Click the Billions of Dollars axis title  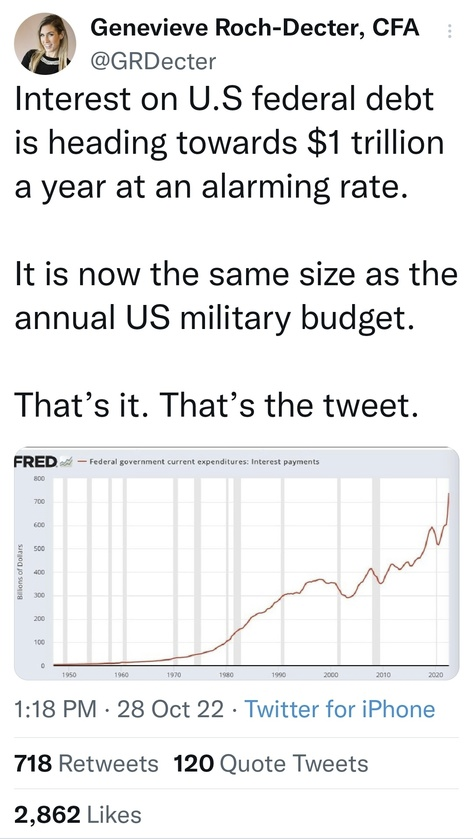pos(20,572)
